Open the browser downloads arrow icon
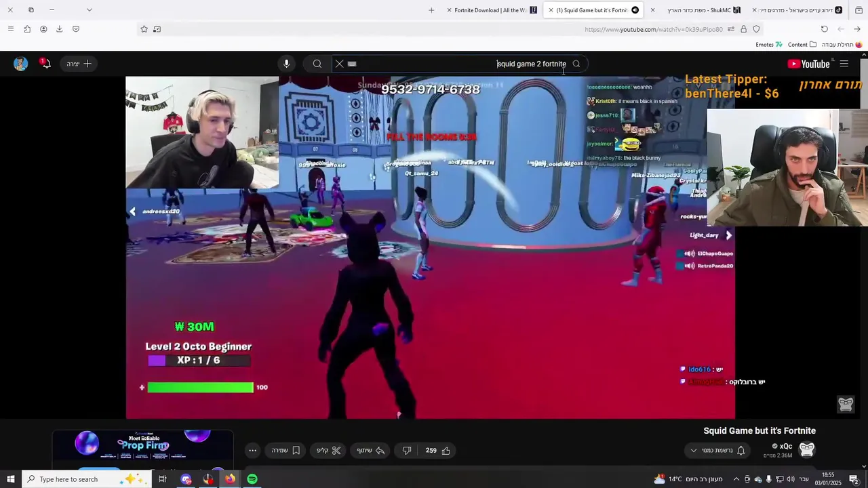Image resolution: width=868 pixels, height=488 pixels. (60, 29)
